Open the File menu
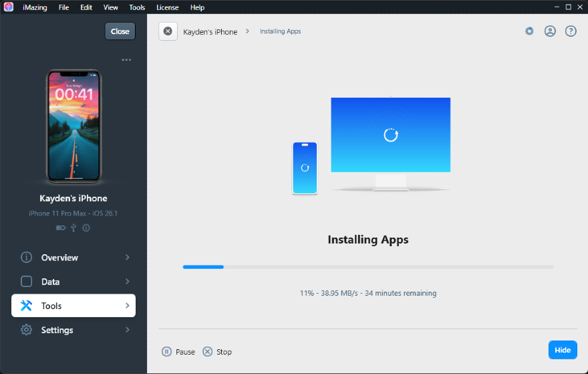Image resolution: width=588 pixels, height=374 pixels. pyautogui.click(x=63, y=7)
